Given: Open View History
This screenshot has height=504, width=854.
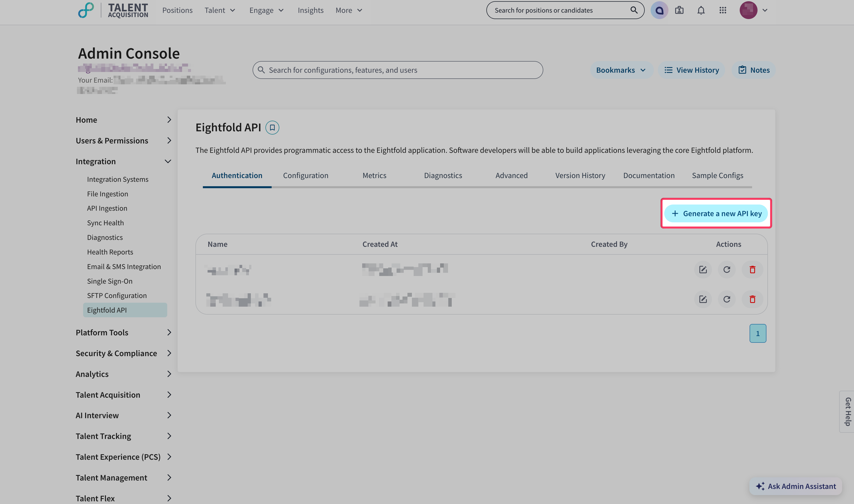Looking at the screenshot, I should click(x=692, y=70).
